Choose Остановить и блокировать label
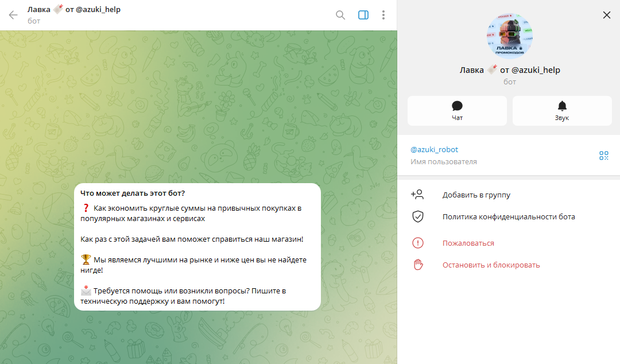The width and height of the screenshot is (620, 364). [491, 265]
